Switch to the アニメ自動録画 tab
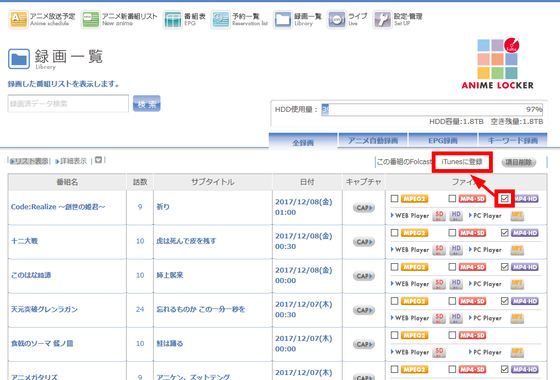The width and height of the screenshot is (560, 380). 373,140
